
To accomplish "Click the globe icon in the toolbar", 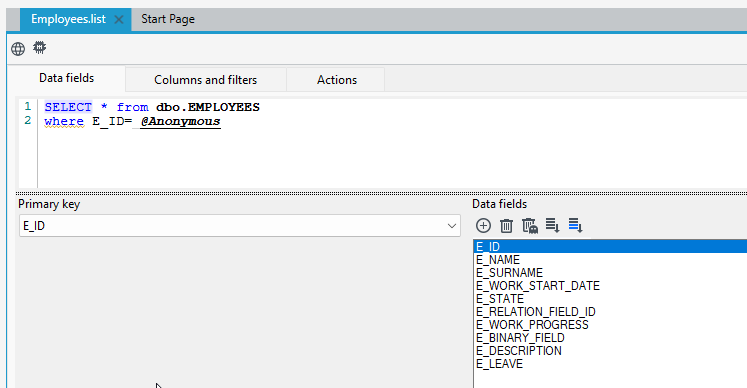I will (x=18, y=49).
